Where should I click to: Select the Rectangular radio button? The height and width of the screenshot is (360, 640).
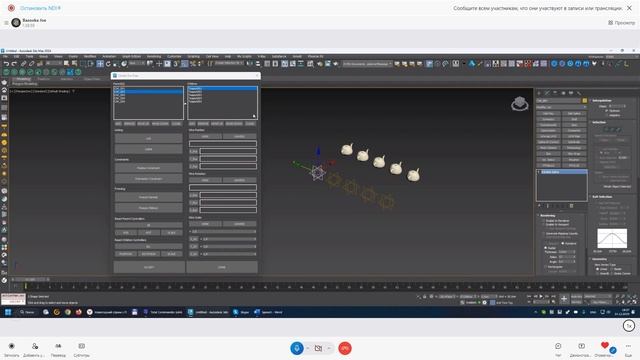coord(546,267)
